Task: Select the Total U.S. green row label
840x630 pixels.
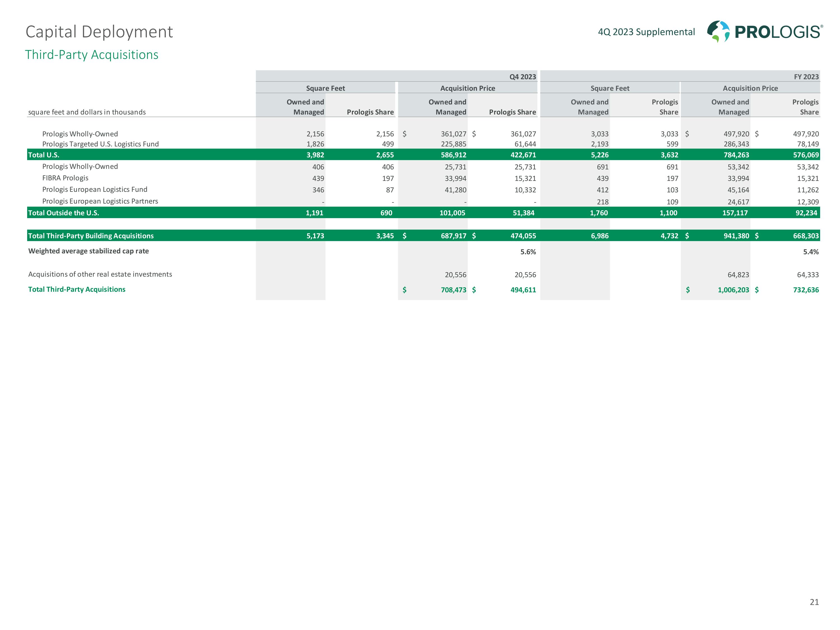Action: [44, 155]
